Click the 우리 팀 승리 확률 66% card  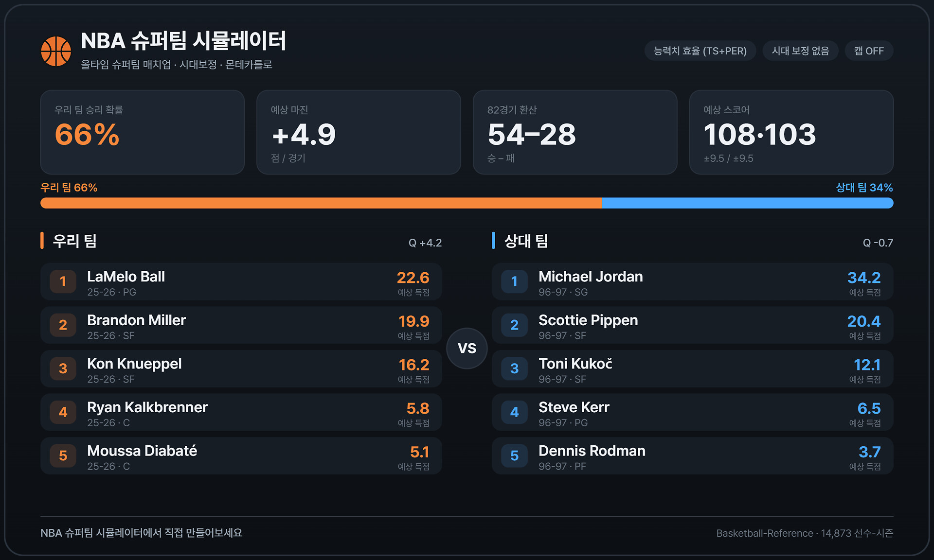[x=142, y=132]
